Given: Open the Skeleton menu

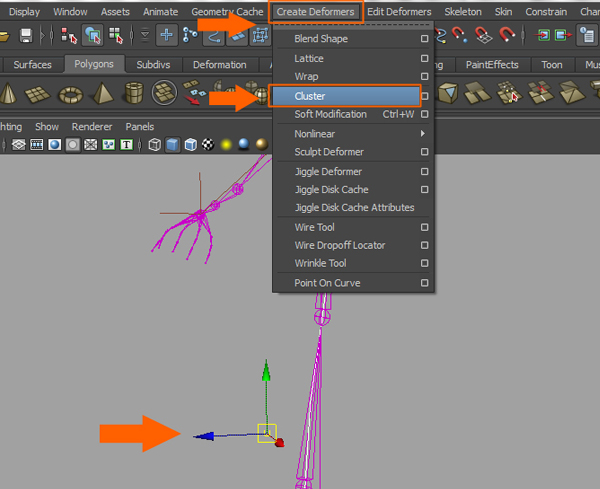Looking at the screenshot, I should tap(463, 12).
